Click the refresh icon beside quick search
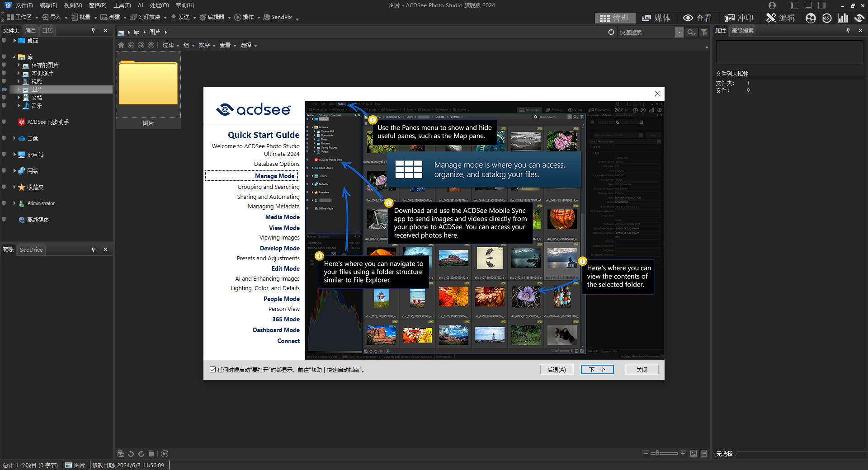 coord(611,32)
